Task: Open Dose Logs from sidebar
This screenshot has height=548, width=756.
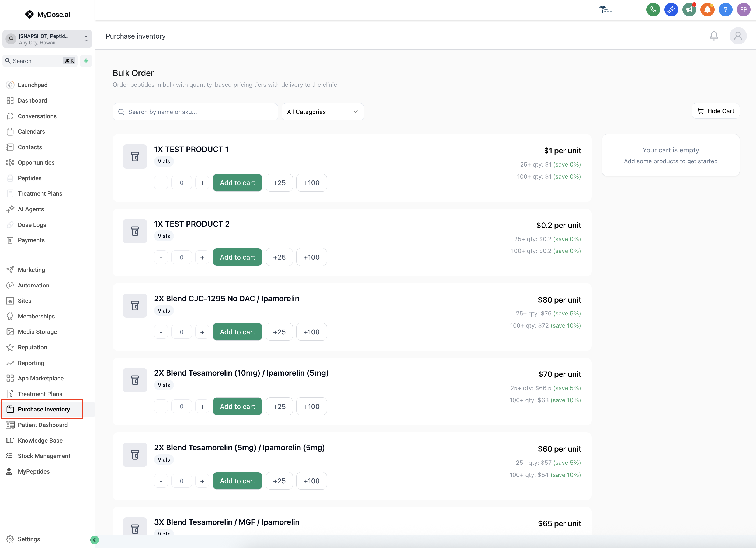Action: (x=32, y=225)
